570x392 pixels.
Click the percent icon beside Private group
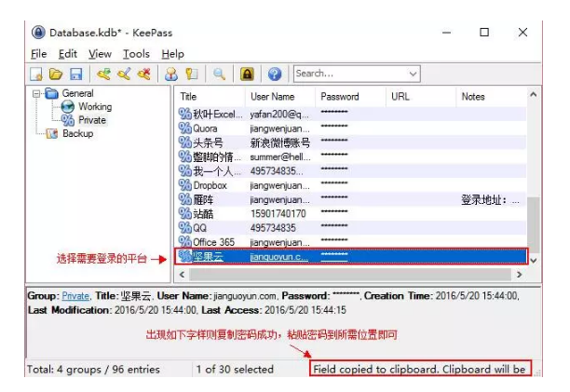68,120
